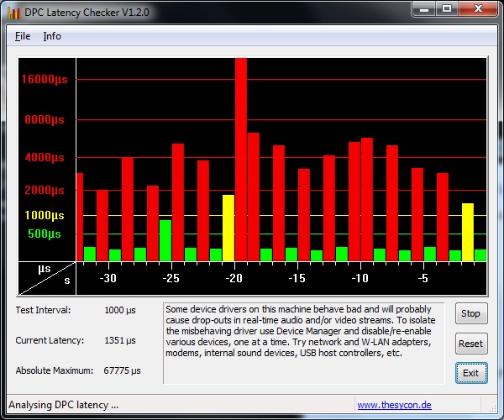Click the resize grip in the status bar corner
Screen dimensions: 504x420
(492, 407)
